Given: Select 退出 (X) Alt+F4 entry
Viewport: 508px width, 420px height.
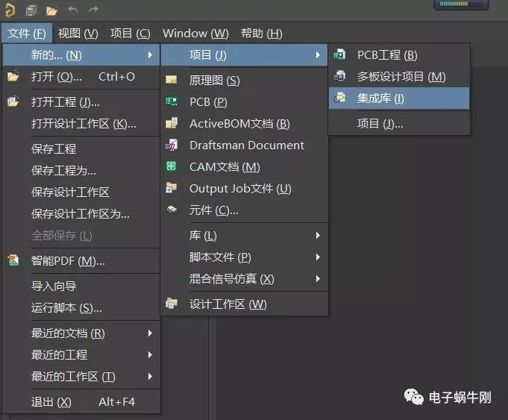Looking at the screenshot, I should click(x=81, y=402).
